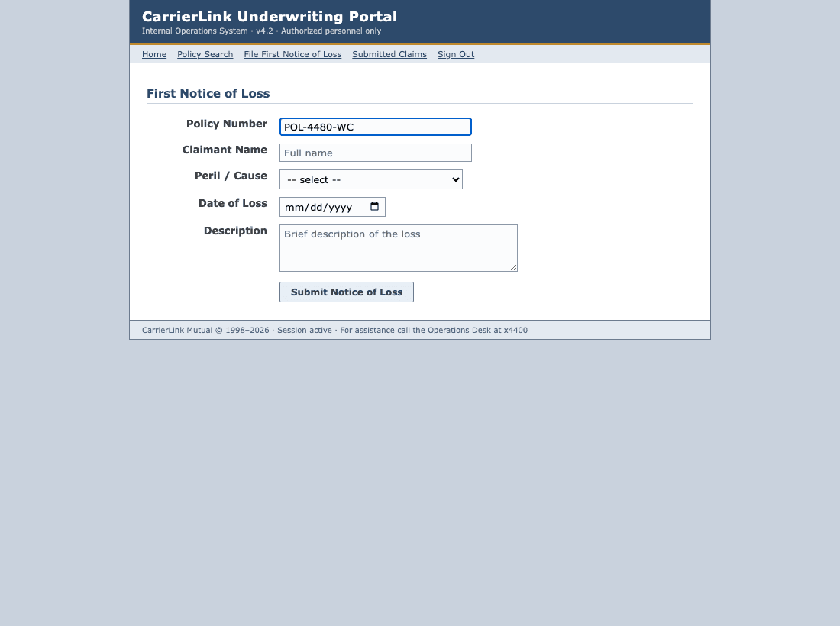Viewport: 840px width, 626px height.
Task: Click the Claimant Name label
Action: pyautogui.click(x=225, y=150)
